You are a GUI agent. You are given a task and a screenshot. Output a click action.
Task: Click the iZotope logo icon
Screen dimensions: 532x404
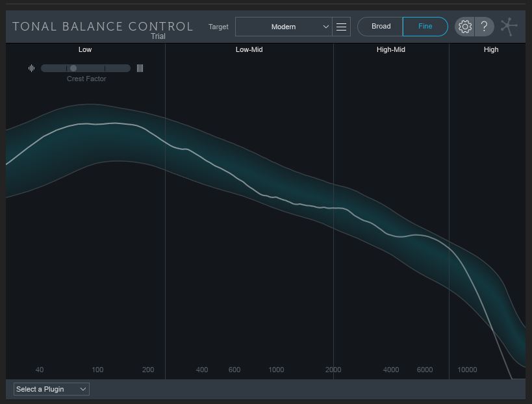point(509,27)
